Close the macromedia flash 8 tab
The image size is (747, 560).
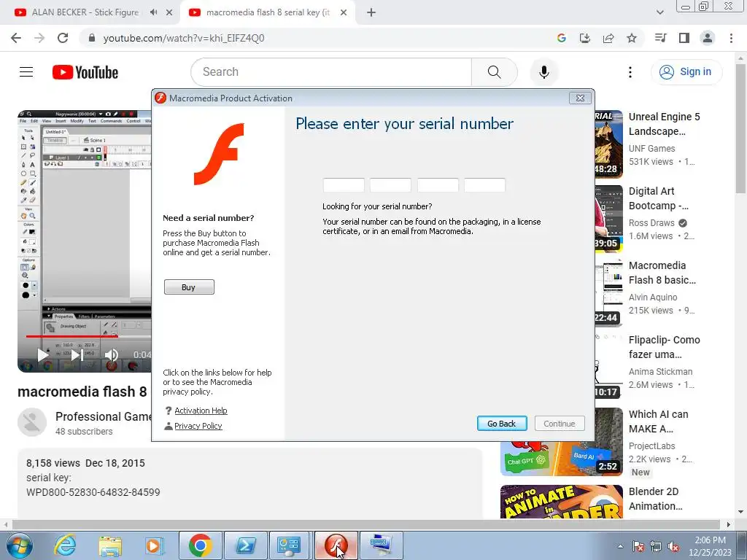pos(344,13)
